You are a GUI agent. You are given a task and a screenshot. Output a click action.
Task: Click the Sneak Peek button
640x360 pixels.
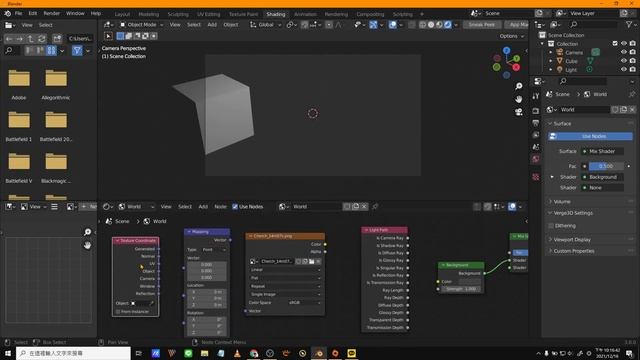482,25
